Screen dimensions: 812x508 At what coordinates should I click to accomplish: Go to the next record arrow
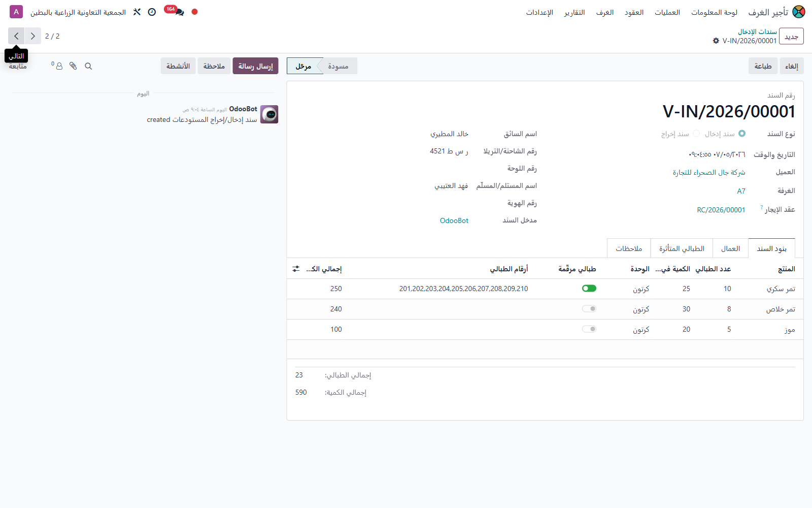16,36
